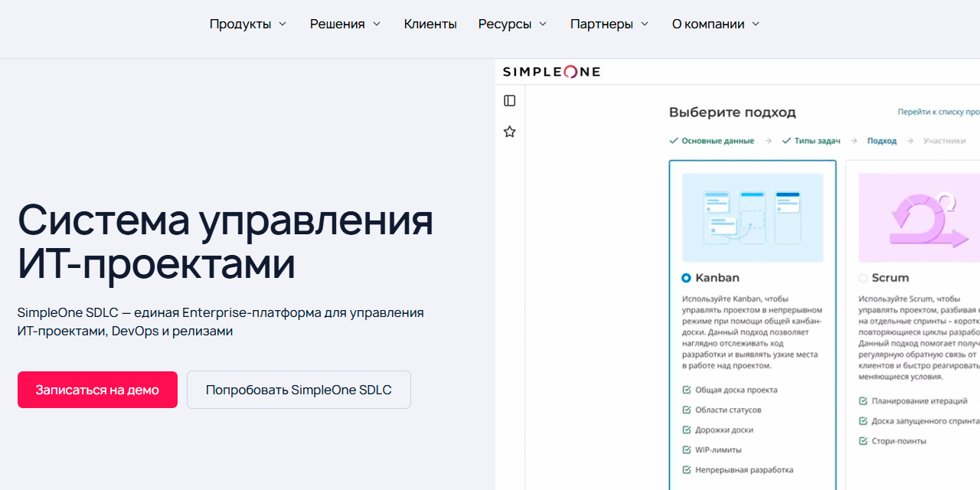The height and width of the screenshot is (490, 980).
Task: Open the 'Перейти к списку' link
Action: tap(939, 112)
